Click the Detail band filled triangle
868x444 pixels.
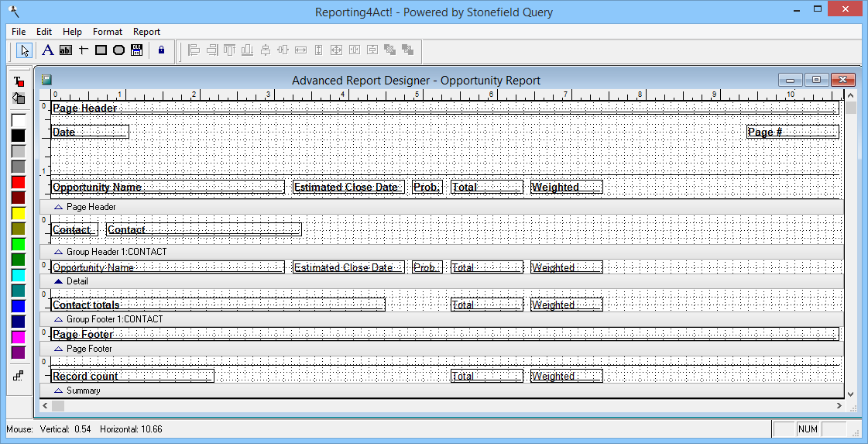(x=58, y=281)
